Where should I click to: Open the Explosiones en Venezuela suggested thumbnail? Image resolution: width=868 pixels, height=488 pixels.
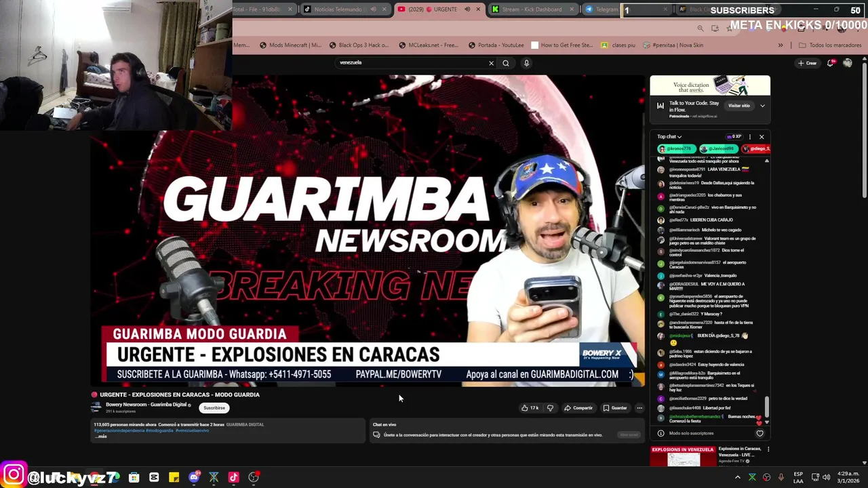(x=683, y=456)
